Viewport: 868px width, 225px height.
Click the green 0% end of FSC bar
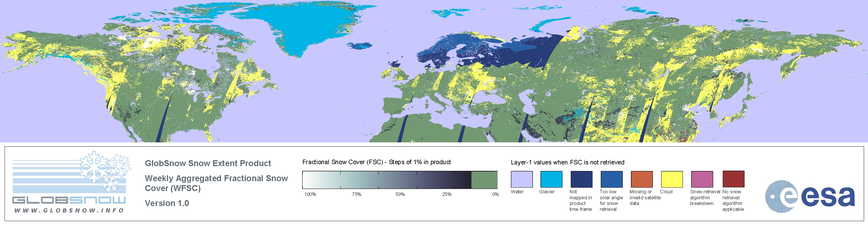tap(484, 180)
